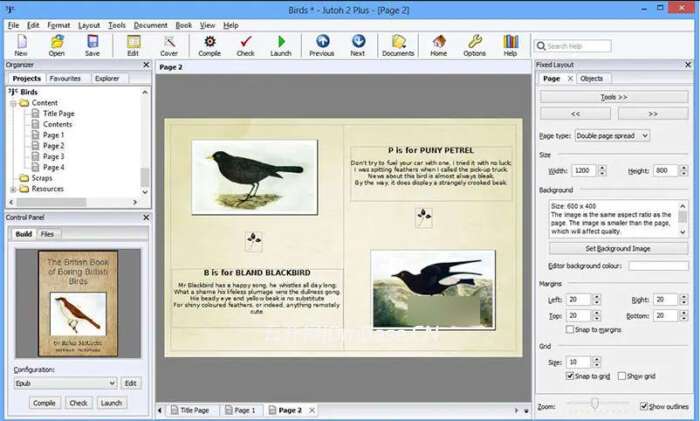Enable Show grid checkbox
The height and width of the screenshot is (421, 700).
click(x=621, y=376)
